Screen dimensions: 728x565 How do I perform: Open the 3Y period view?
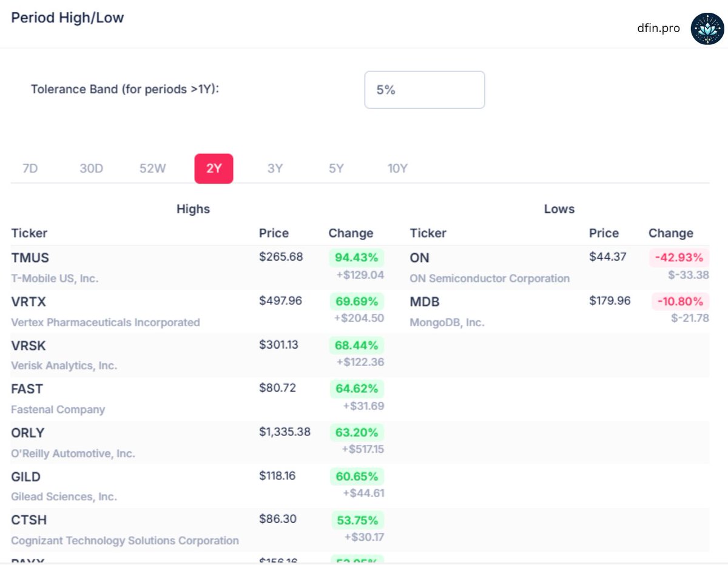tap(275, 169)
